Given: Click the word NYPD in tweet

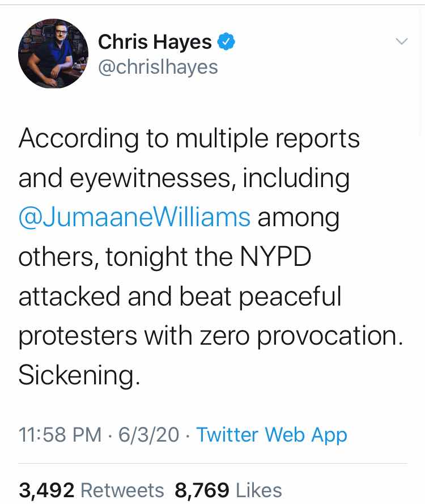Looking at the screenshot, I should pos(275,256).
